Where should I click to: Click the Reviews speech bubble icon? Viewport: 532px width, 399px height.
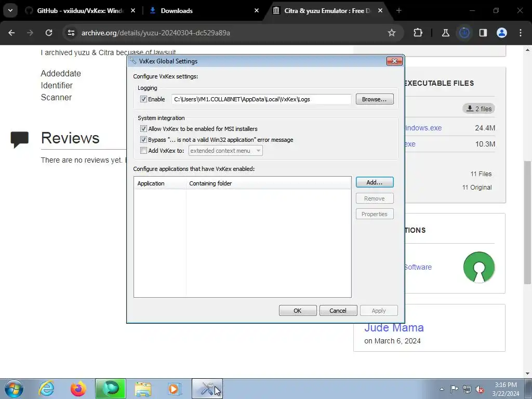pos(19,139)
